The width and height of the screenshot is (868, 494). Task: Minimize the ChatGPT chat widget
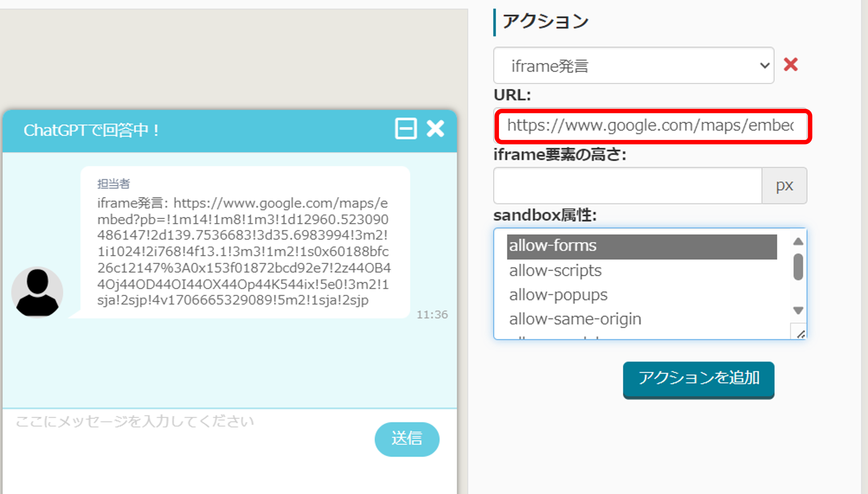[x=406, y=129]
